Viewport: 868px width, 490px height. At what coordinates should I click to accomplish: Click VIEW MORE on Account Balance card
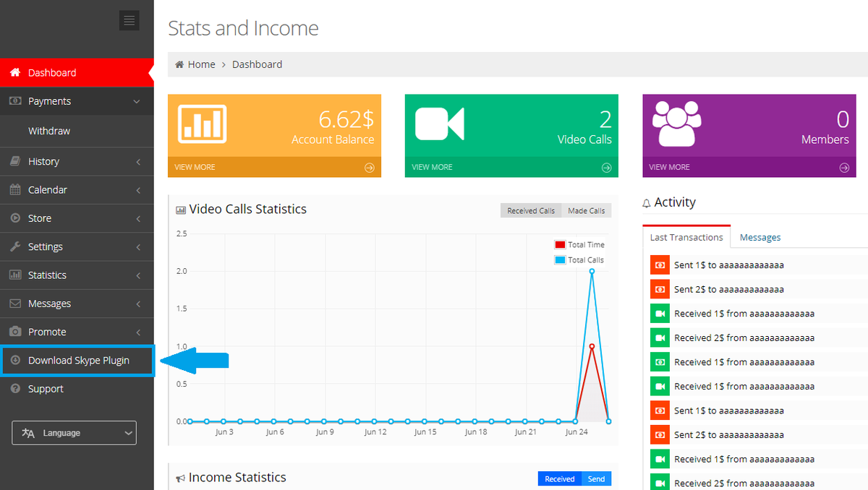coord(195,167)
